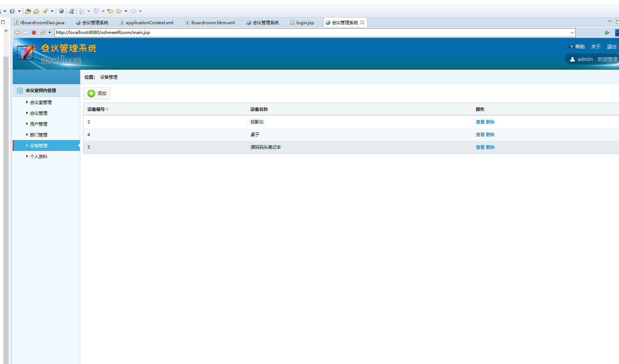This screenshot has width=619, height=364.
Task: Open the dropdown next to Refresh icon
Action: (x=50, y=32)
